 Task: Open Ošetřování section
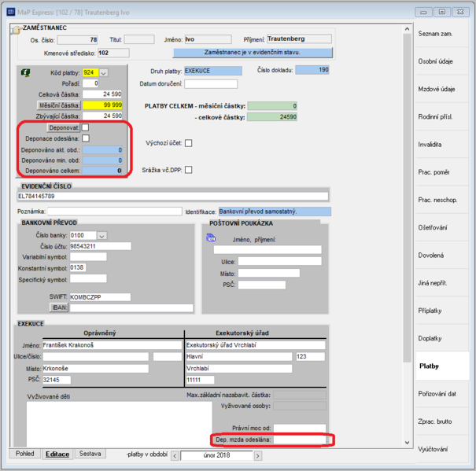(442, 227)
